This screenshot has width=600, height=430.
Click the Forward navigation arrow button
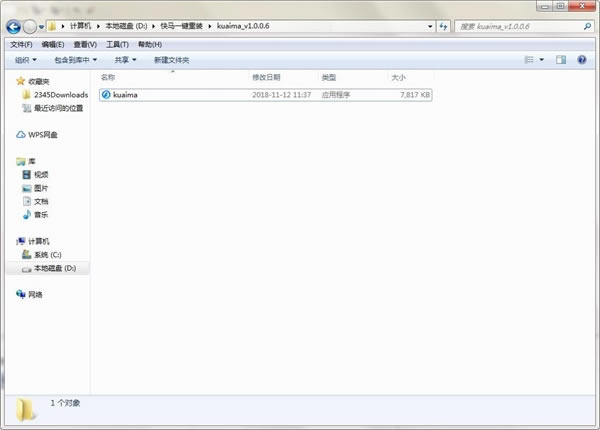29,26
